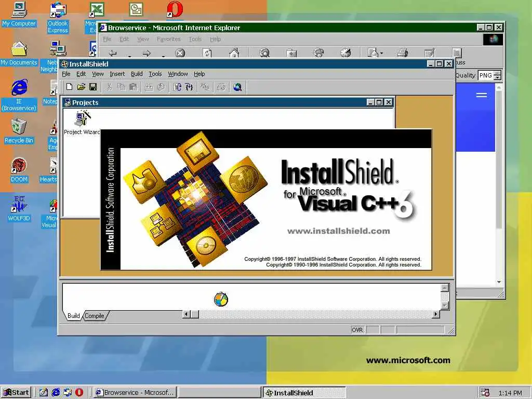Click the output pane horizontal scrollbar right arrow
532x399 pixels.
pos(436,314)
